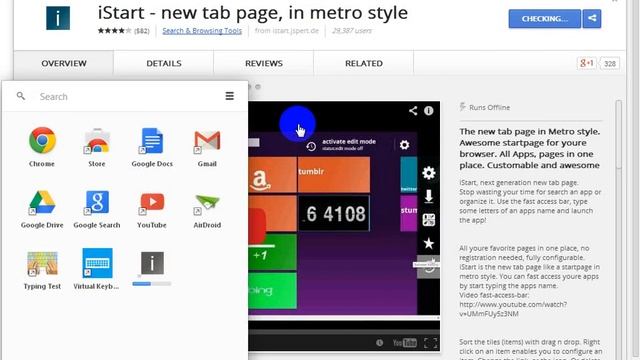Click the watch later clock on player
Screen dimensions: 640x360
pos(380,342)
